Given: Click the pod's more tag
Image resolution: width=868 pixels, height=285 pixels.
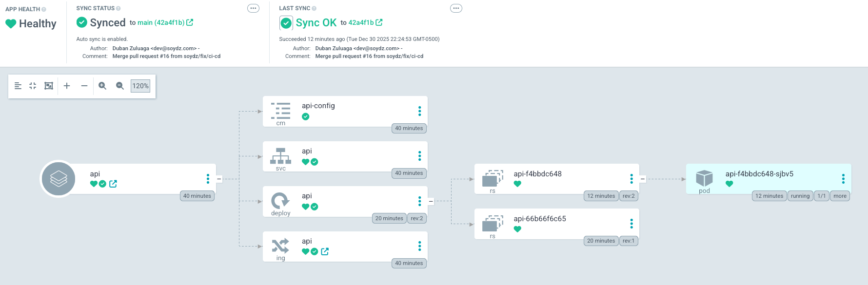Looking at the screenshot, I should 840,196.
